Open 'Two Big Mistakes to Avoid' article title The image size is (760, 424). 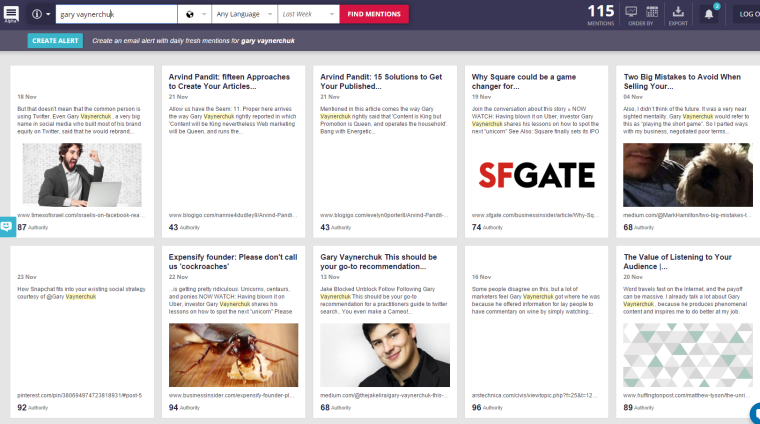coord(682,81)
